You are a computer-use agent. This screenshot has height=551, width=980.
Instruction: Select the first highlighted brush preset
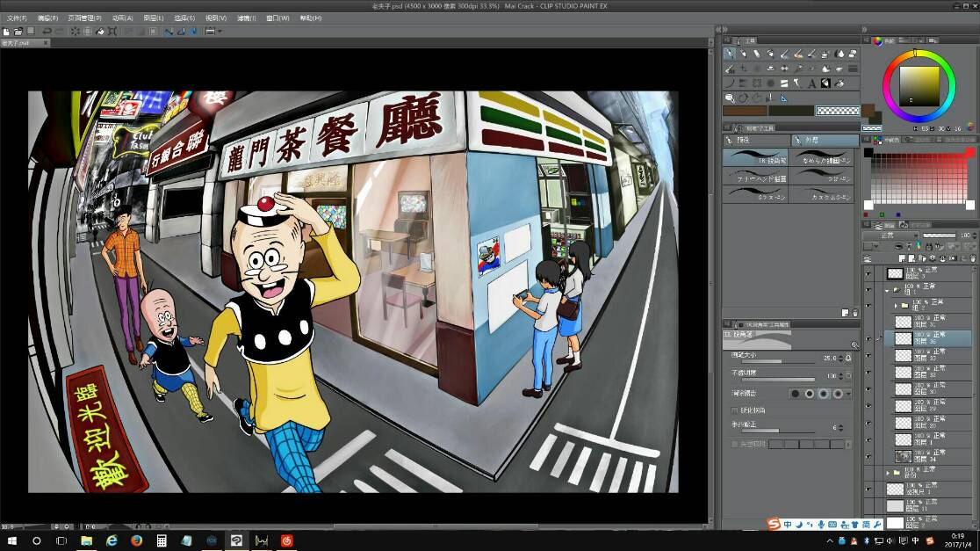(x=755, y=157)
